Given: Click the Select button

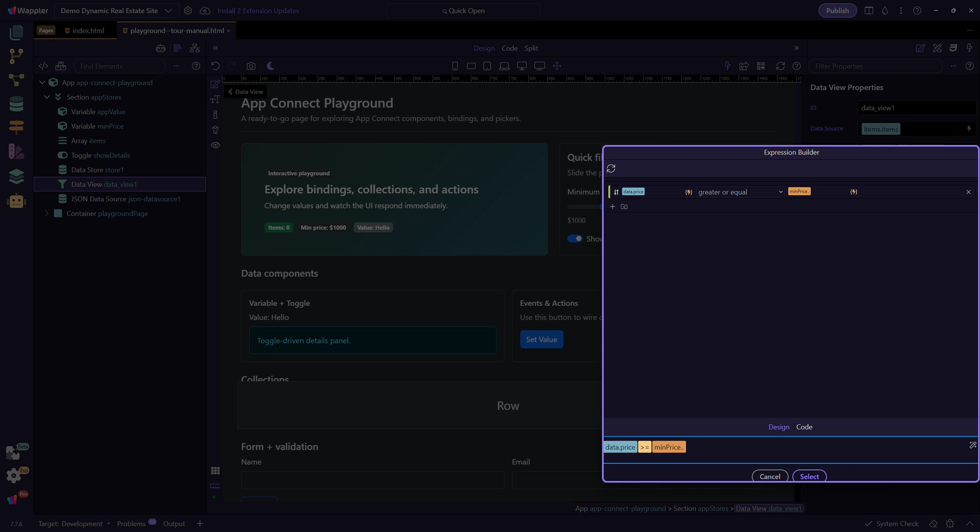Looking at the screenshot, I should 809,476.
